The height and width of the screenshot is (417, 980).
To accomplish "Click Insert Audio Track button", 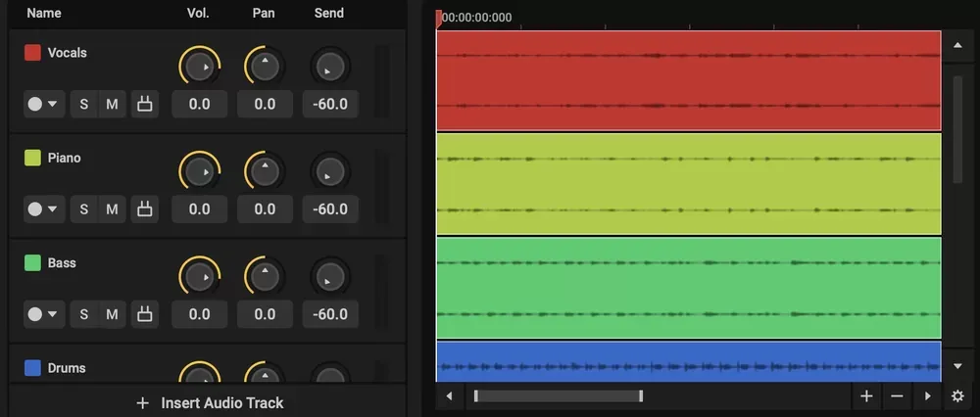I will tap(210, 403).
